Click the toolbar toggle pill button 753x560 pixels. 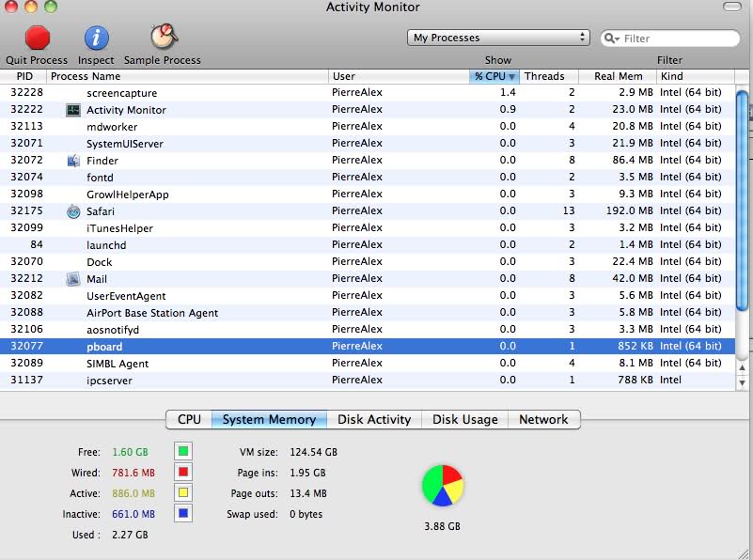click(x=732, y=7)
